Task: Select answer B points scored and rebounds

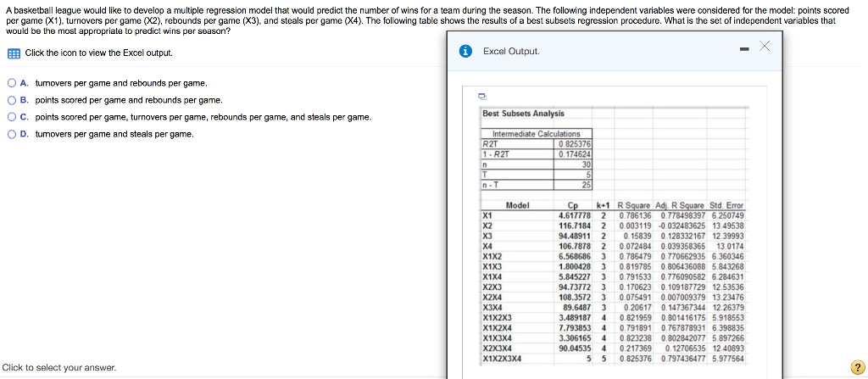Action: pos(12,100)
